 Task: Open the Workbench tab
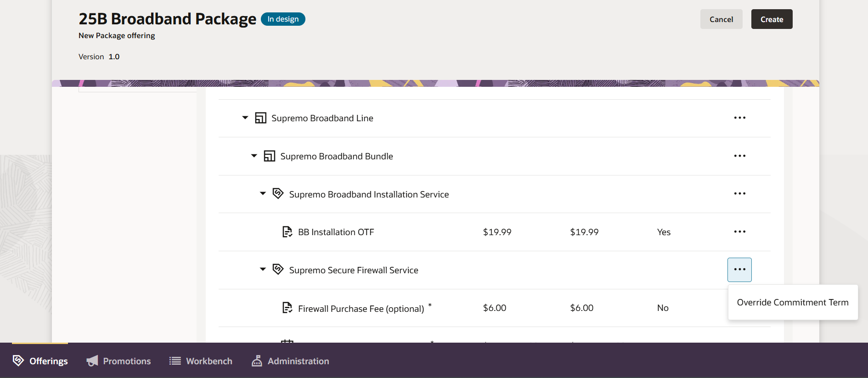click(201, 361)
